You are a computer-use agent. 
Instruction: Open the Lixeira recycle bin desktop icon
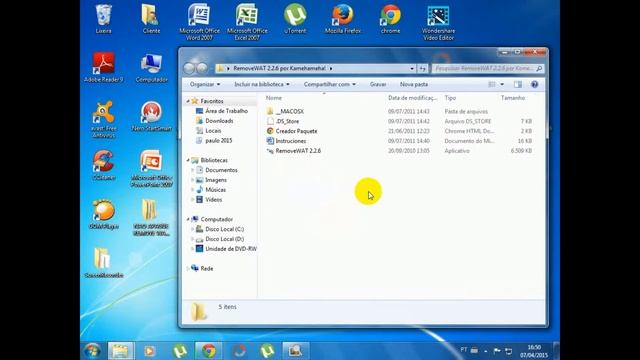tap(104, 18)
